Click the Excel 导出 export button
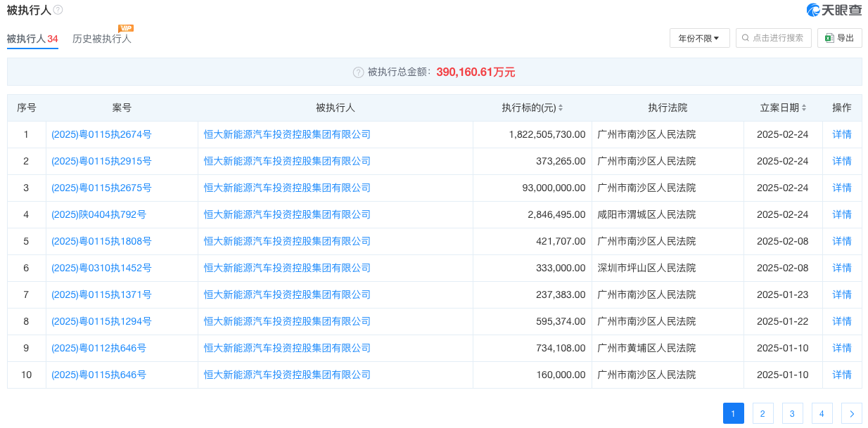 coord(839,38)
